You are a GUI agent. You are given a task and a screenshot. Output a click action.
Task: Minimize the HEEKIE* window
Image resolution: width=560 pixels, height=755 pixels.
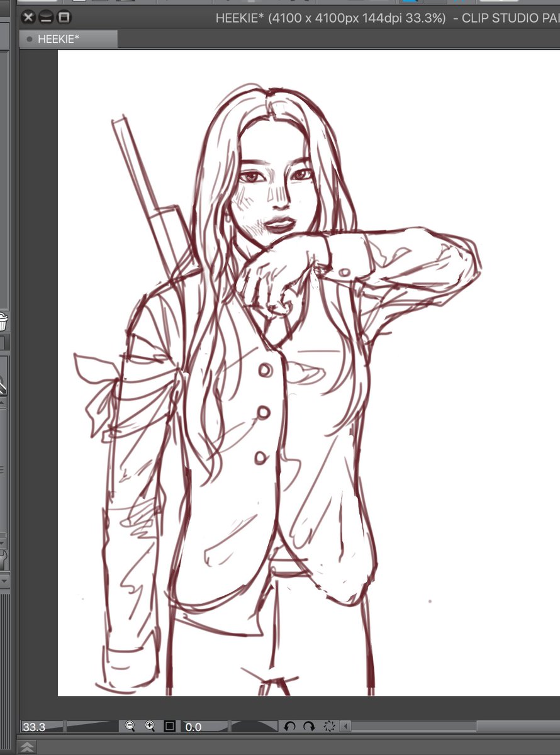click(x=46, y=17)
